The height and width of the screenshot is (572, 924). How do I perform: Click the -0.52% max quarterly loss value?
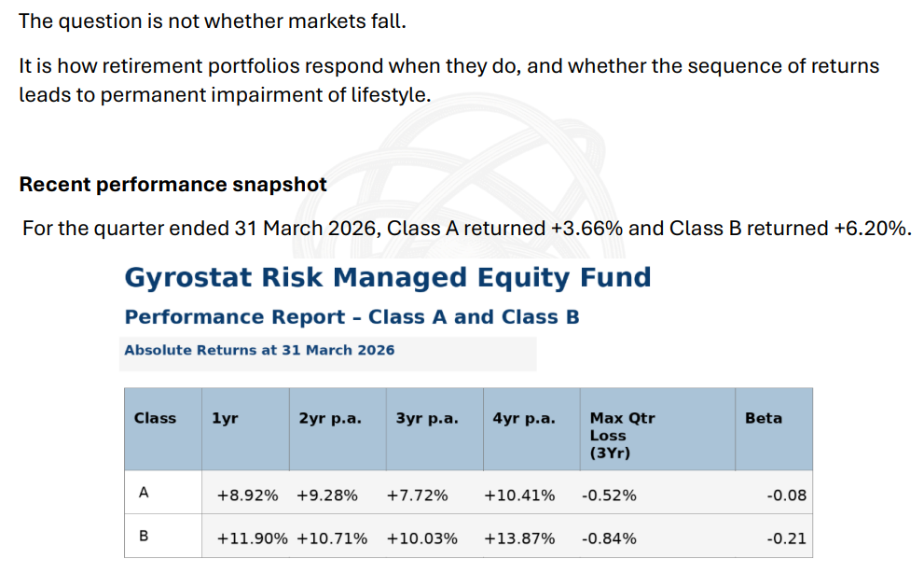click(x=609, y=495)
